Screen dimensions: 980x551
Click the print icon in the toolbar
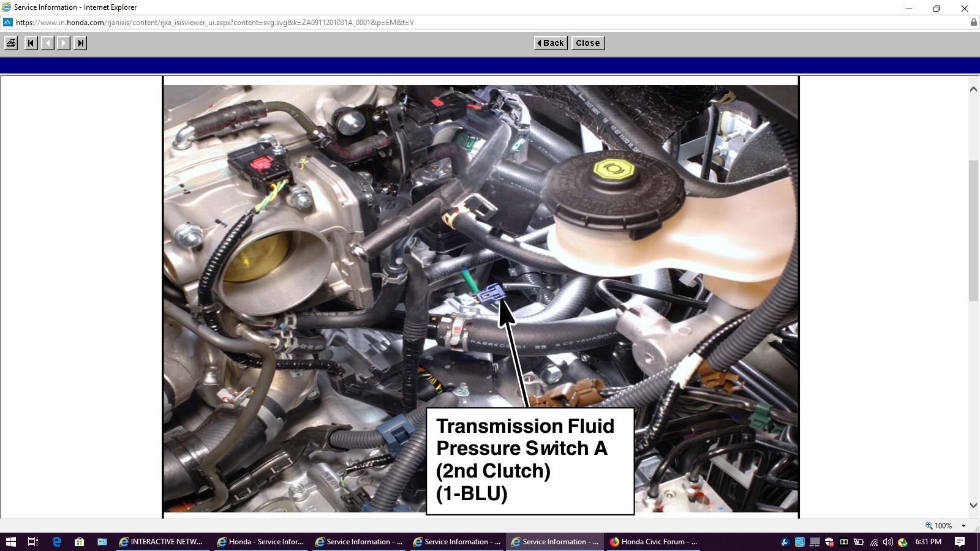point(11,43)
